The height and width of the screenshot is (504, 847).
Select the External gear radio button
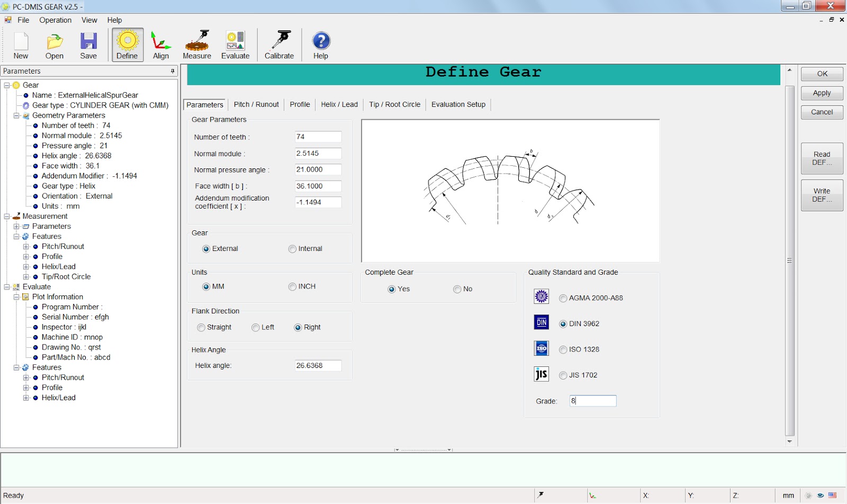tap(206, 249)
